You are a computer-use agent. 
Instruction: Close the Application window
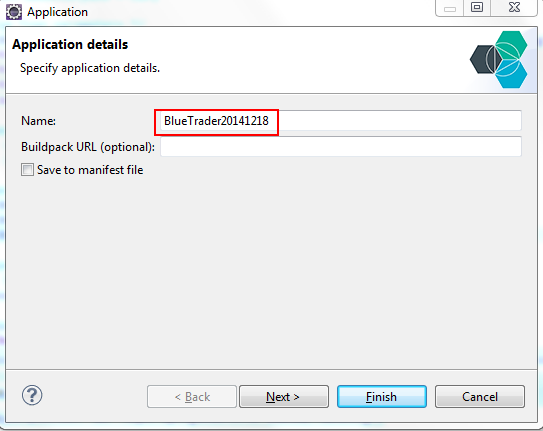514,8
